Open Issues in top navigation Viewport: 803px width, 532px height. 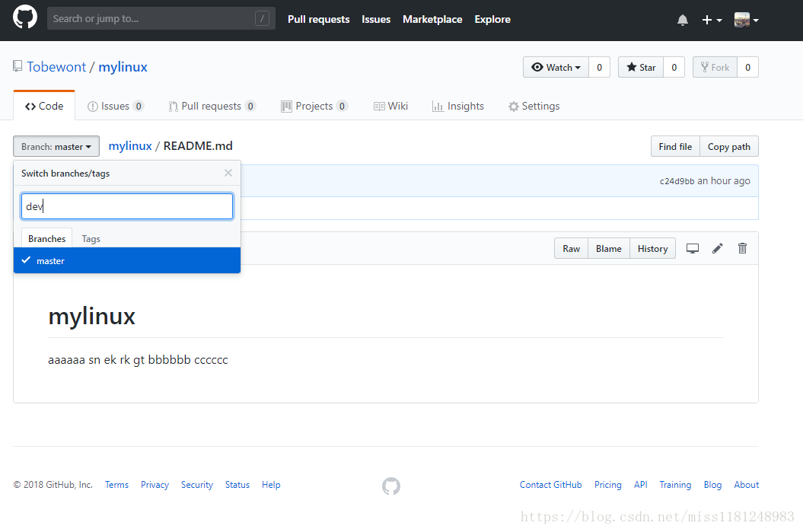coord(376,20)
